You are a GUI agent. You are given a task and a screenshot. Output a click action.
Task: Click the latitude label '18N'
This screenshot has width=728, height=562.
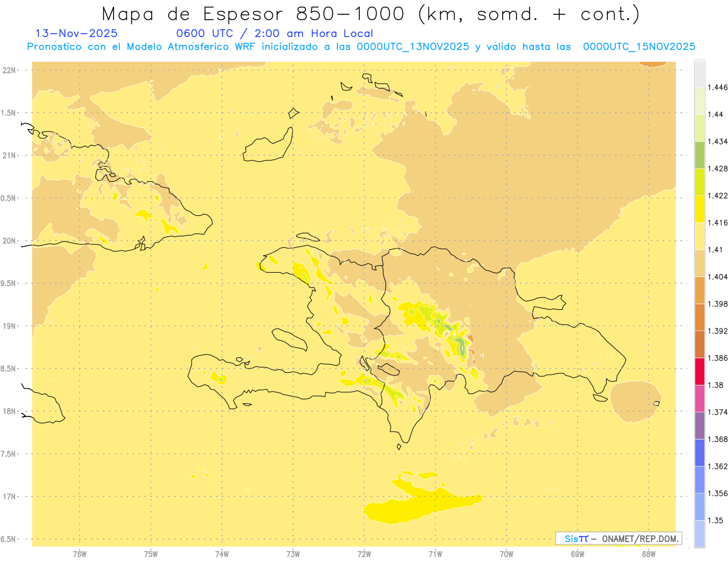click(9, 411)
